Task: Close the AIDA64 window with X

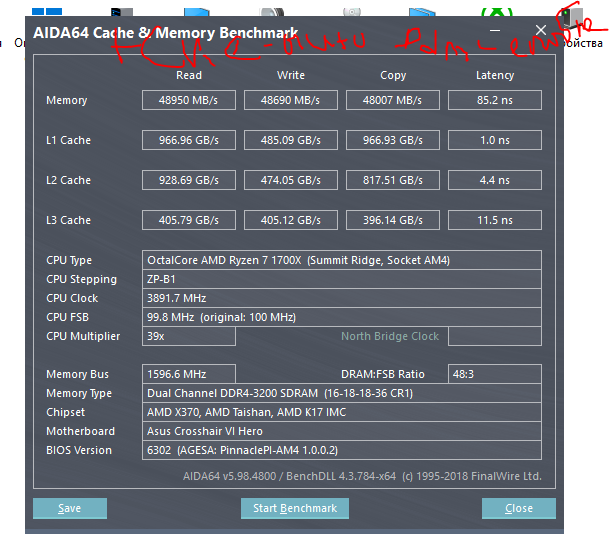Action: click(541, 30)
